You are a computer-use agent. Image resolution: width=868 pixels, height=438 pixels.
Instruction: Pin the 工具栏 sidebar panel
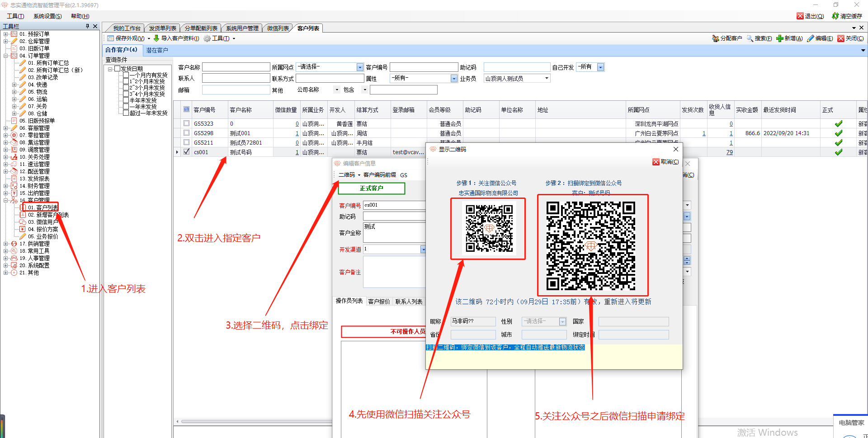click(87, 26)
